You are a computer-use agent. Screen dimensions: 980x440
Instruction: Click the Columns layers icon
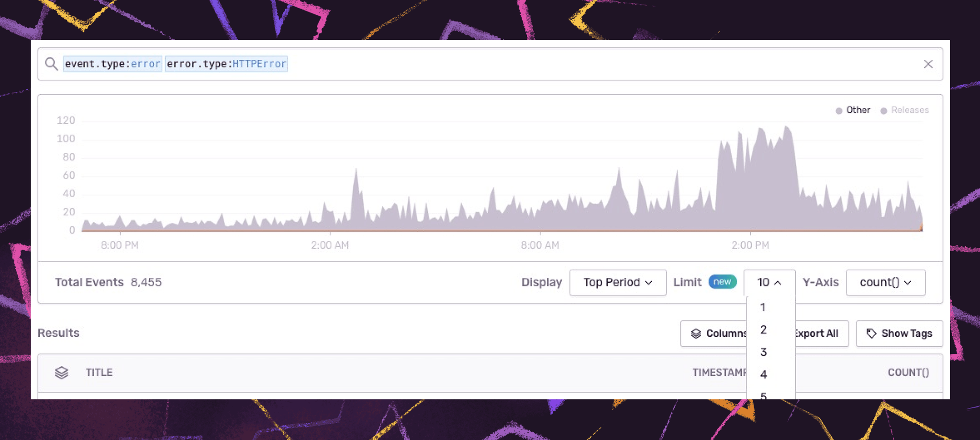[x=696, y=333]
